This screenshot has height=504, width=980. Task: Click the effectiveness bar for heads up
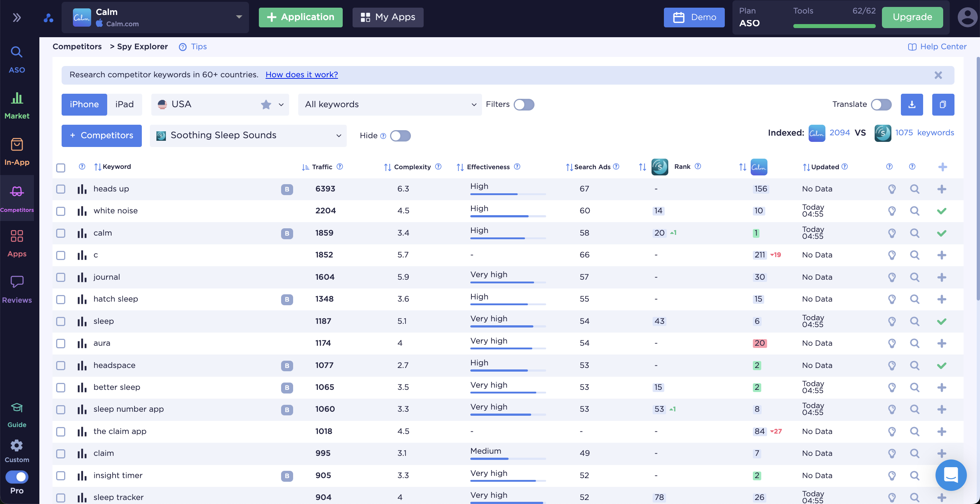tap(508, 194)
